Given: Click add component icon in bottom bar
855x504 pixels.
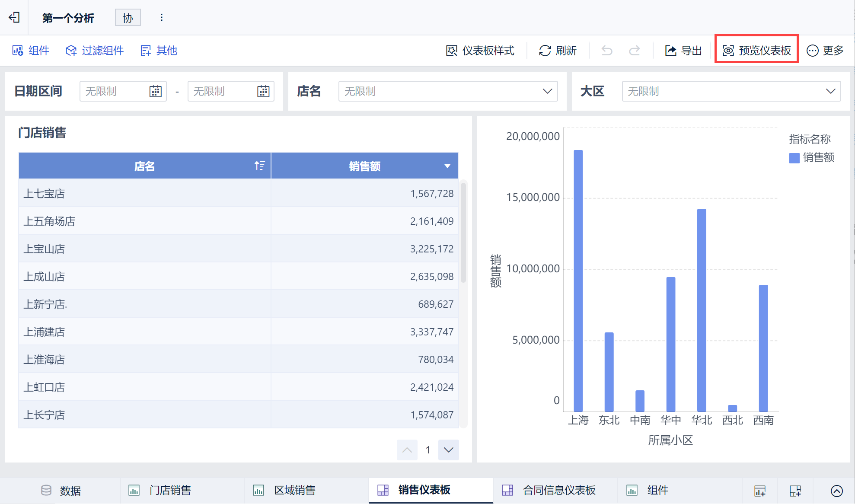Looking at the screenshot, I should (x=760, y=491).
